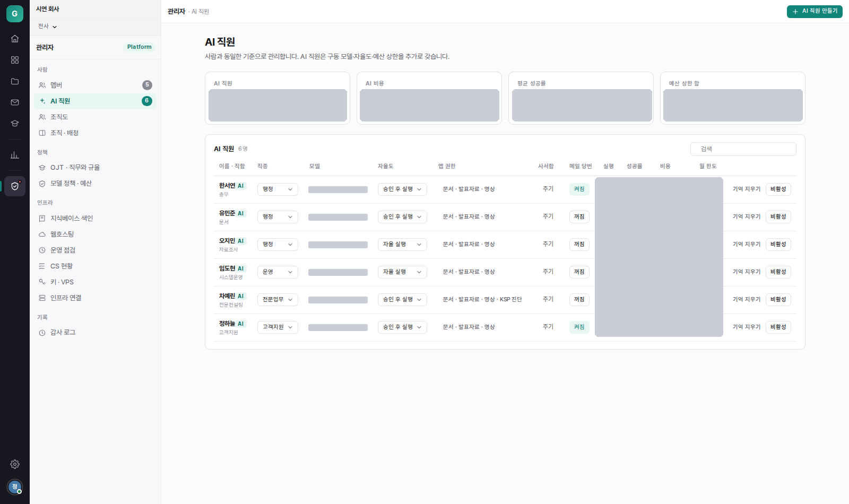This screenshot has height=504, width=849.
Task: Open the user avatar at bottom left
Action: click(15, 486)
